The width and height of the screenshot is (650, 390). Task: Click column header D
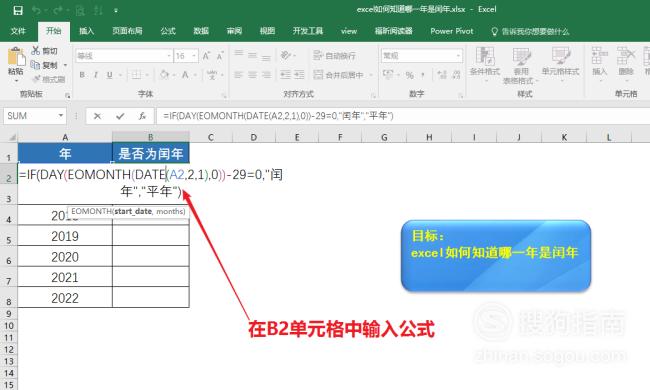click(x=254, y=137)
